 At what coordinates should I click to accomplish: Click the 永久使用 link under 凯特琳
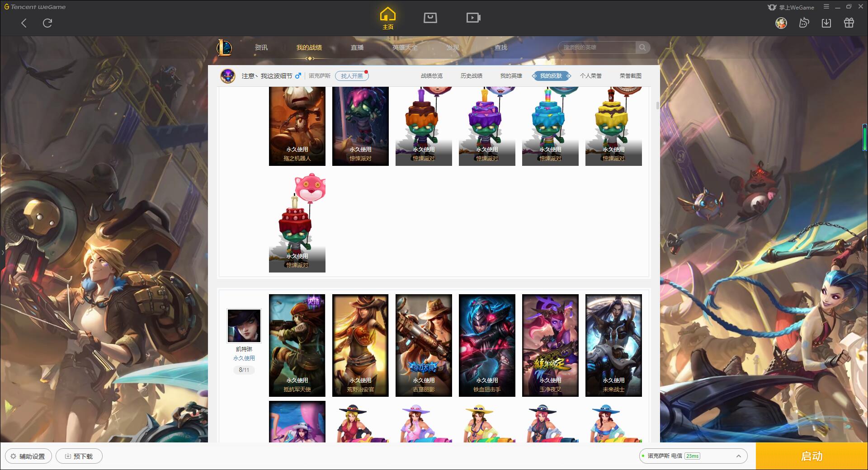(244, 358)
